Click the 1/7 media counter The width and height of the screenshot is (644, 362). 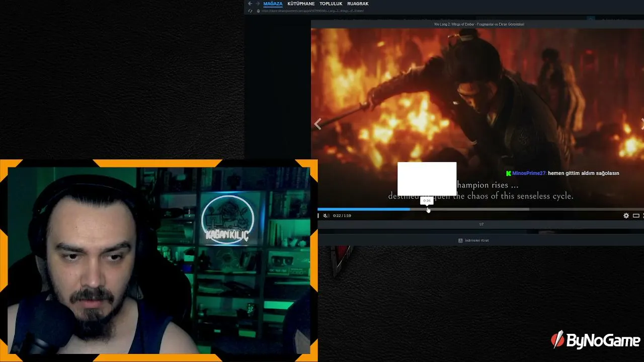[481, 224]
